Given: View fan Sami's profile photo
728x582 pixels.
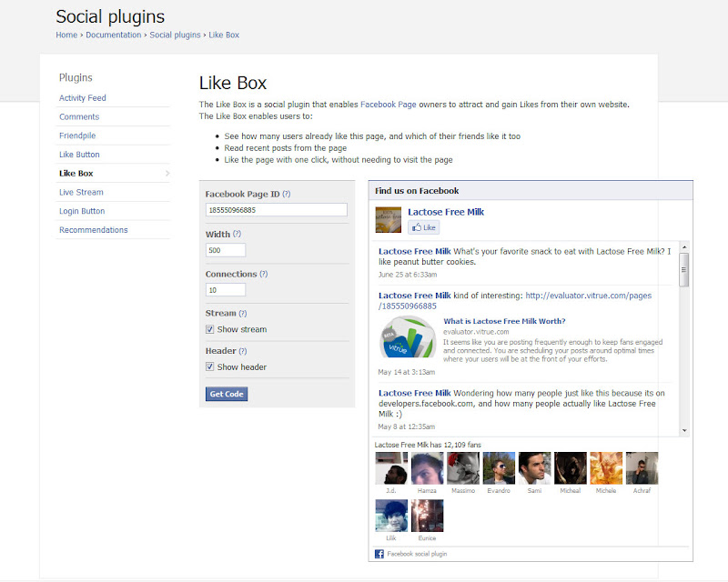Looking at the screenshot, I should click(534, 467).
